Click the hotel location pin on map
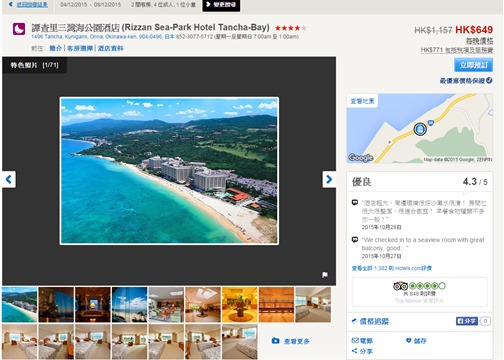The width and height of the screenshot is (504, 360). [x=420, y=129]
